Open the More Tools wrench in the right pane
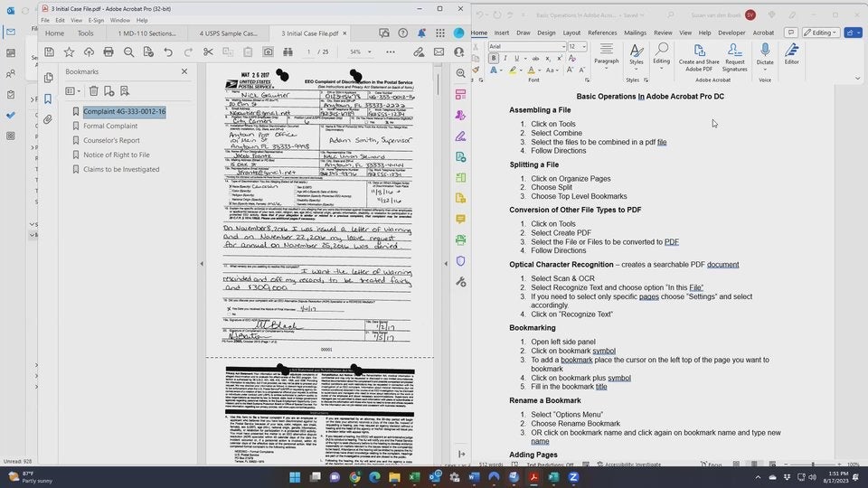 point(460,282)
